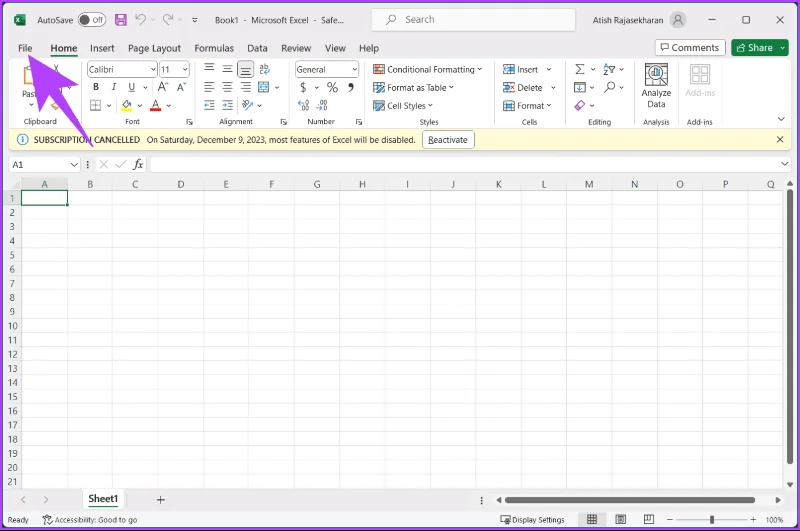
Task: Click the Fill down icon
Action: [x=580, y=87]
